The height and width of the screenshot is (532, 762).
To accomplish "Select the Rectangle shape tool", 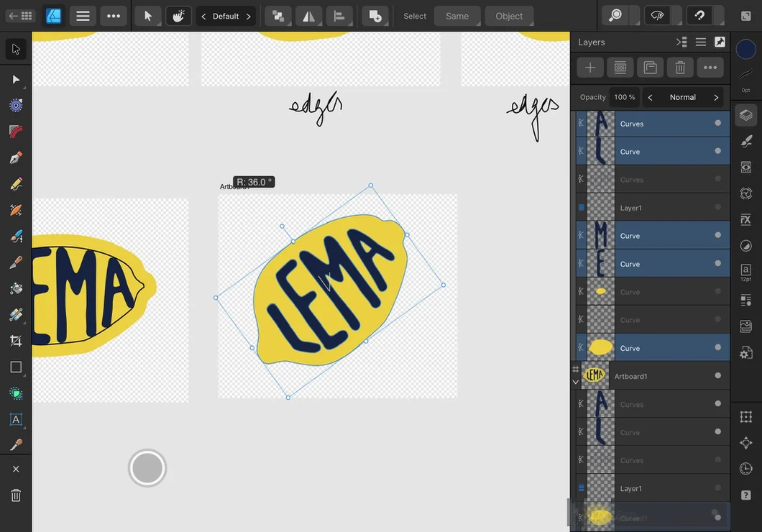I will coord(16,367).
